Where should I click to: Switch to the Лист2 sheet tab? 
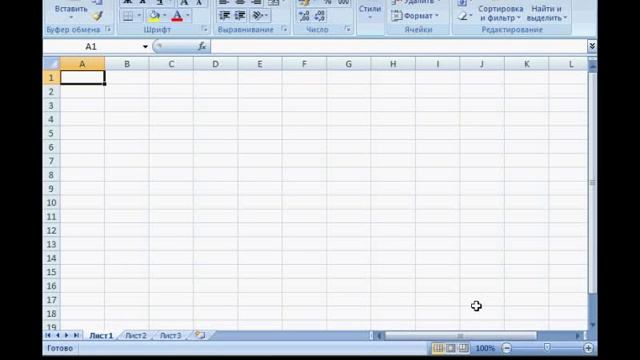(x=136, y=336)
